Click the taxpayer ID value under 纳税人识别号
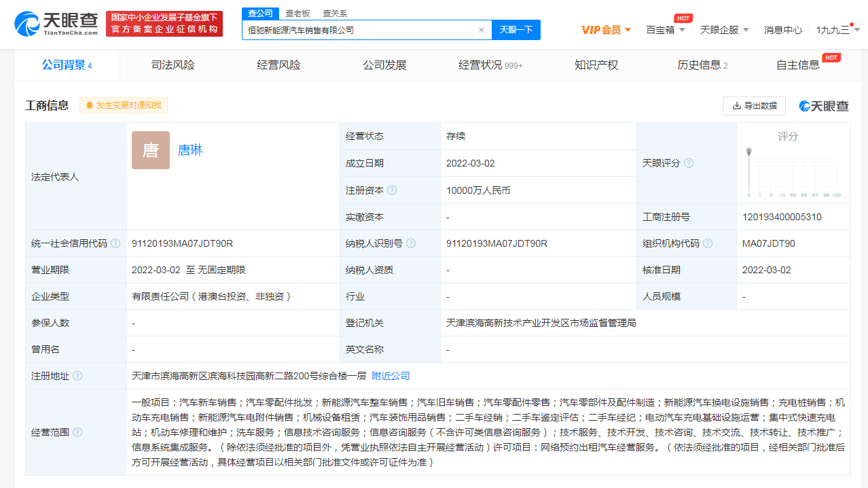The image size is (868, 488). [496, 243]
